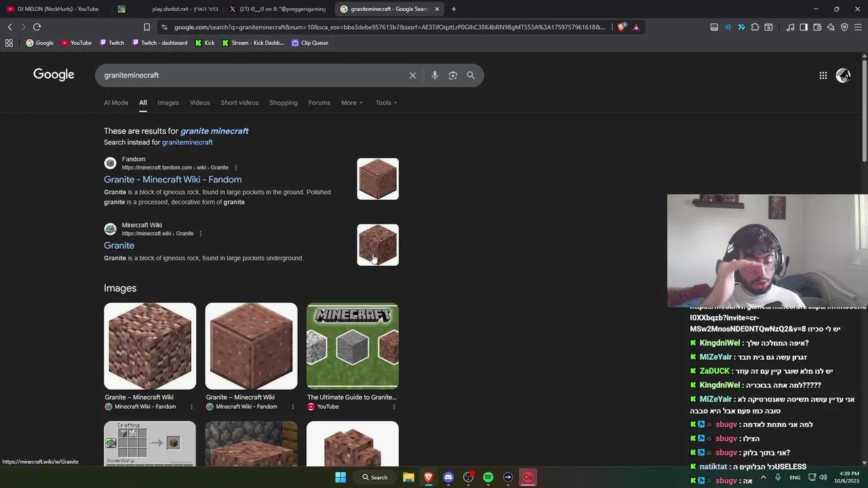This screenshot has width=868, height=488.
Task: Open the bookmarks apps grid icon
Action: pyautogui.click(x=9, y=43)
